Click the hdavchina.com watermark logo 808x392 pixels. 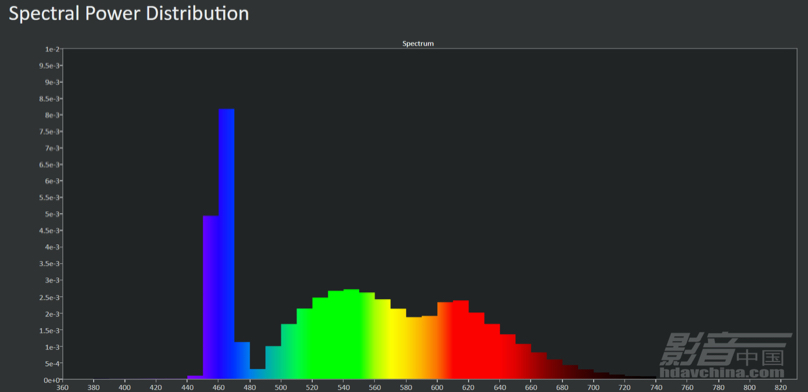coord(726,356)
